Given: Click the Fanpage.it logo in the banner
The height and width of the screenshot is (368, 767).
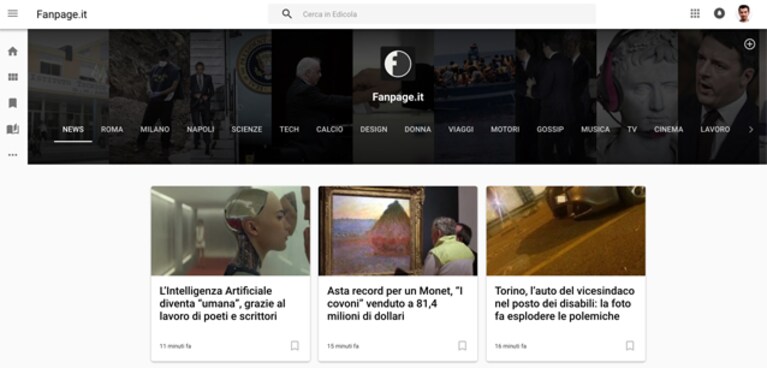Looking at the screenshot, I should 398,64.
